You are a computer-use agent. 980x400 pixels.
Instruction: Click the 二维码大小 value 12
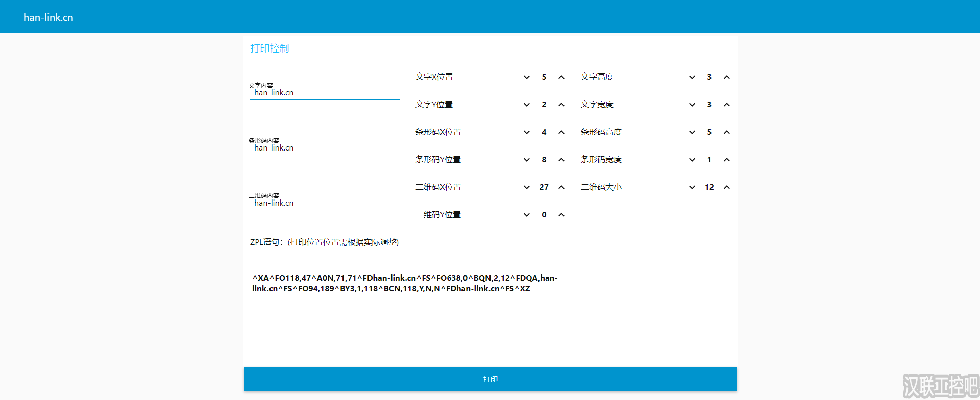tap(709, 187)
